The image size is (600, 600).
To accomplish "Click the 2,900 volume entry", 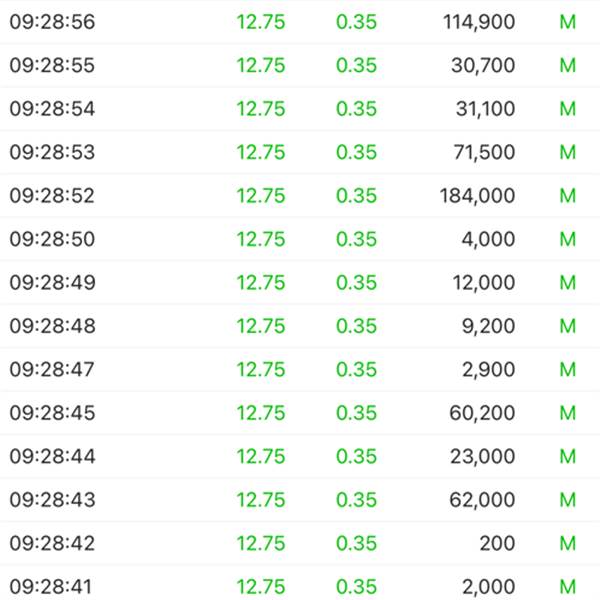I will coord(488,369).
